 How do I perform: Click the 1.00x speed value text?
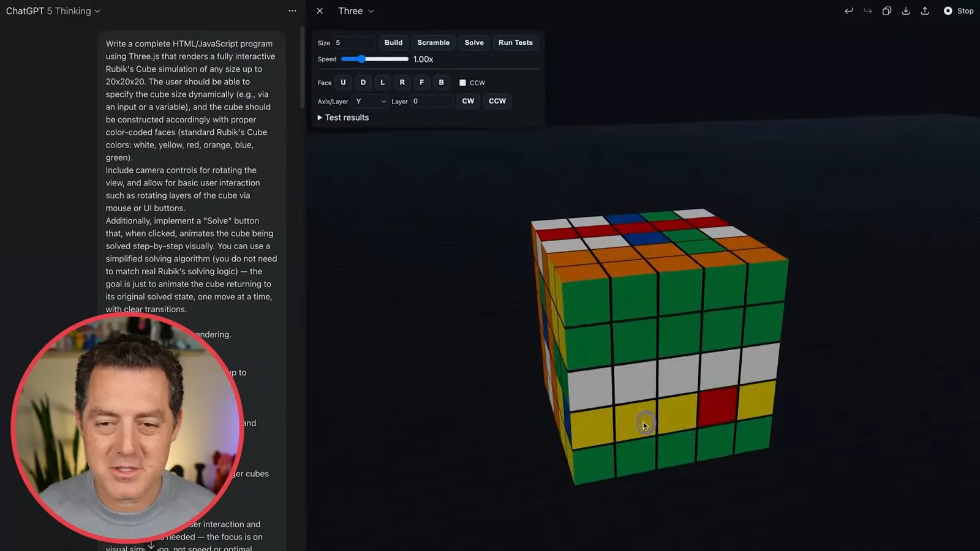pos(423,59)
